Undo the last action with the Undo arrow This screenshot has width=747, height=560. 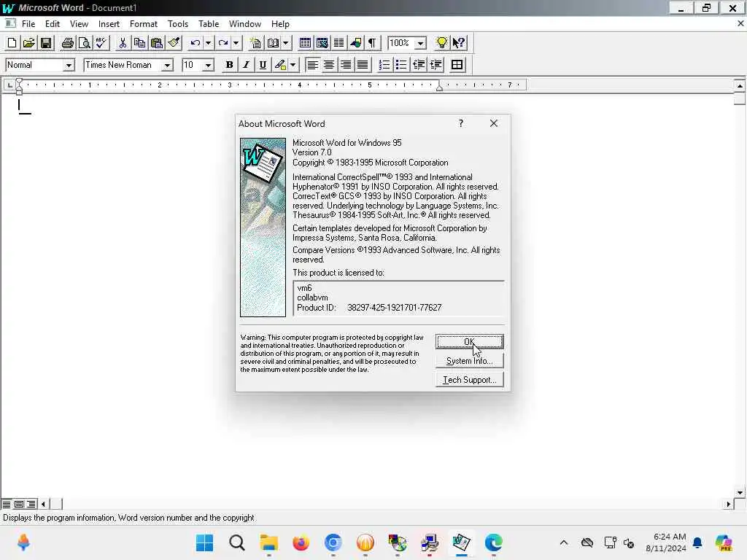[195, 43]
